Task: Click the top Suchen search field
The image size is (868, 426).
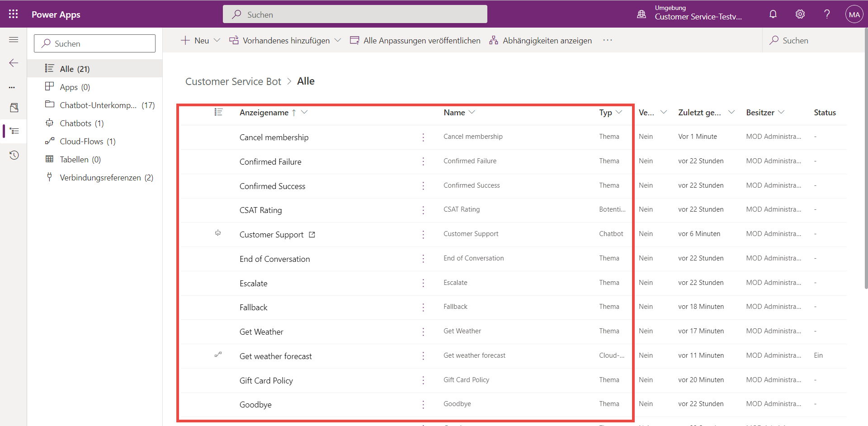Action: click(355, 14)
